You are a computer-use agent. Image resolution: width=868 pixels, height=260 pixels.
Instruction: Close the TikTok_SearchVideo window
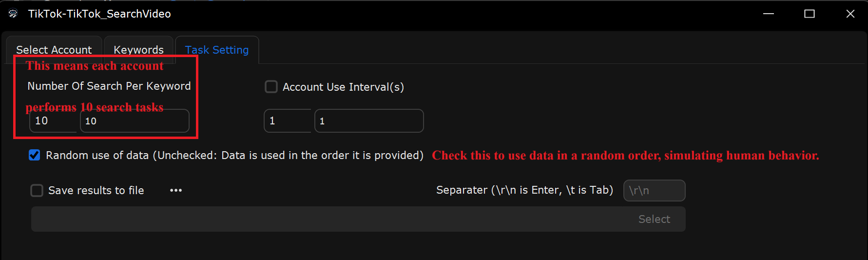(850, 14)
